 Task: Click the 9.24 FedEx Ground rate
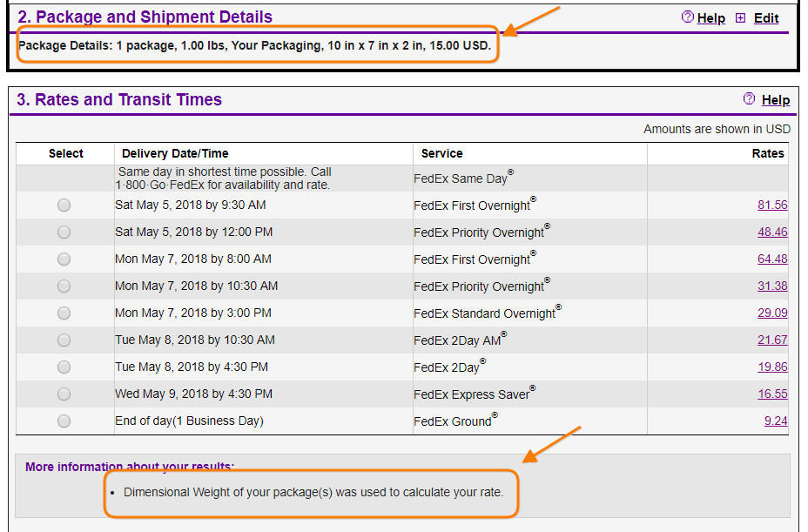pos(773,420)
